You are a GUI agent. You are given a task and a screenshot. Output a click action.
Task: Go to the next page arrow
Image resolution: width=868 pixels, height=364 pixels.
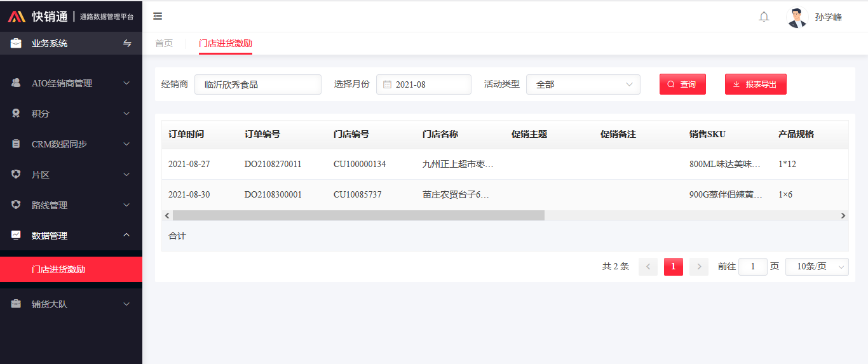click(699, 267)
